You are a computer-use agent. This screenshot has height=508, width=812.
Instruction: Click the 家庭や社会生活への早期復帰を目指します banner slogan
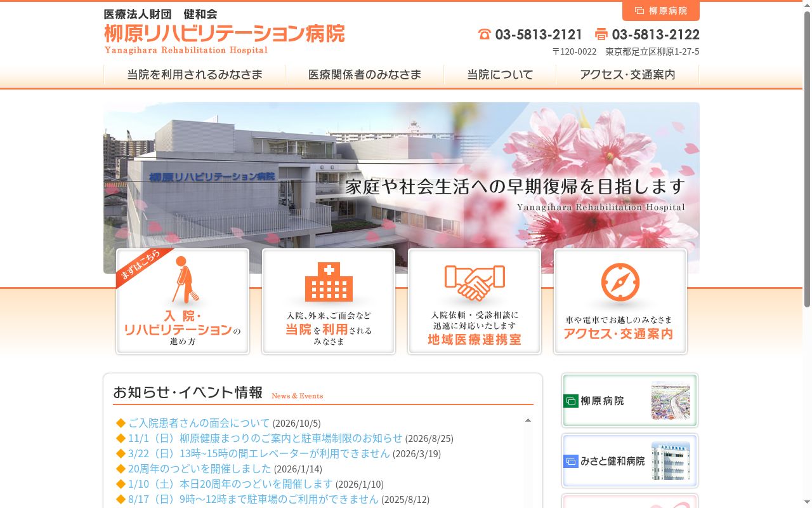coord(515,187)
